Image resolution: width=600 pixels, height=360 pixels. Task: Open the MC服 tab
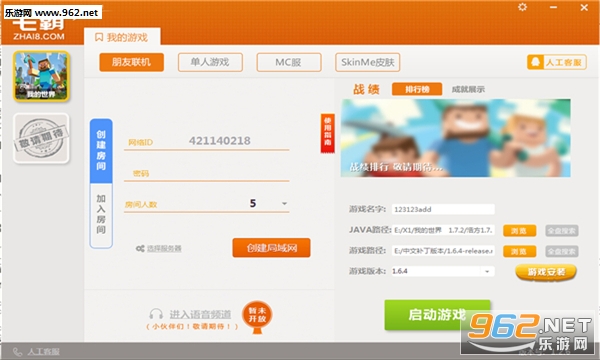(x=289, y=62)
